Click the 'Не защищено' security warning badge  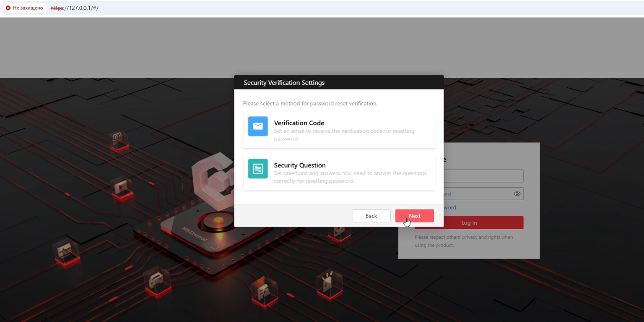coord(24,8)
